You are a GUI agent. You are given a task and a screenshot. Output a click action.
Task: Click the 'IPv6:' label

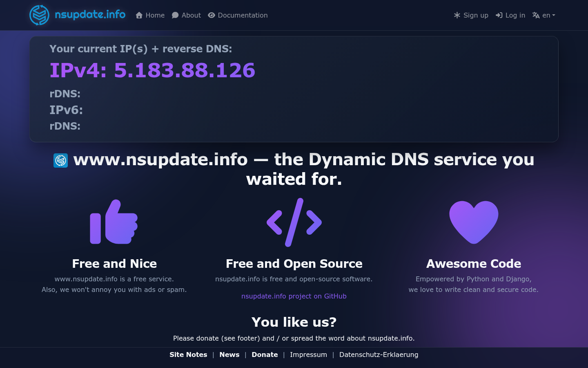click(66, 110)
